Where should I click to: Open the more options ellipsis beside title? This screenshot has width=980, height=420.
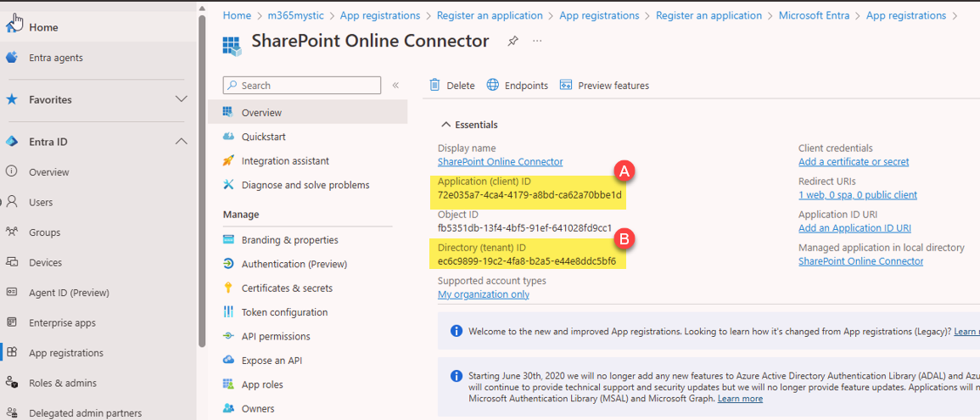tap(537, 41)
